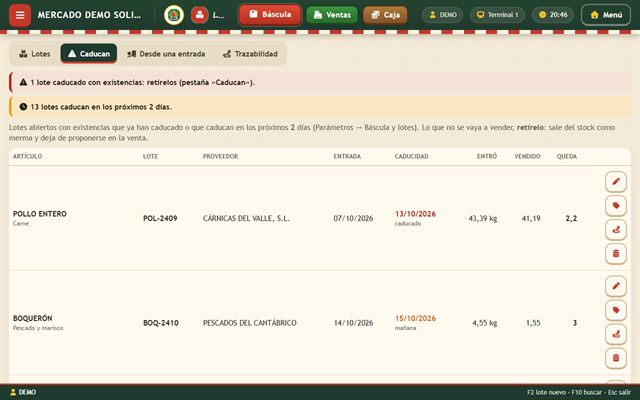Click sold quantity 41,19

tap(531, 218)
